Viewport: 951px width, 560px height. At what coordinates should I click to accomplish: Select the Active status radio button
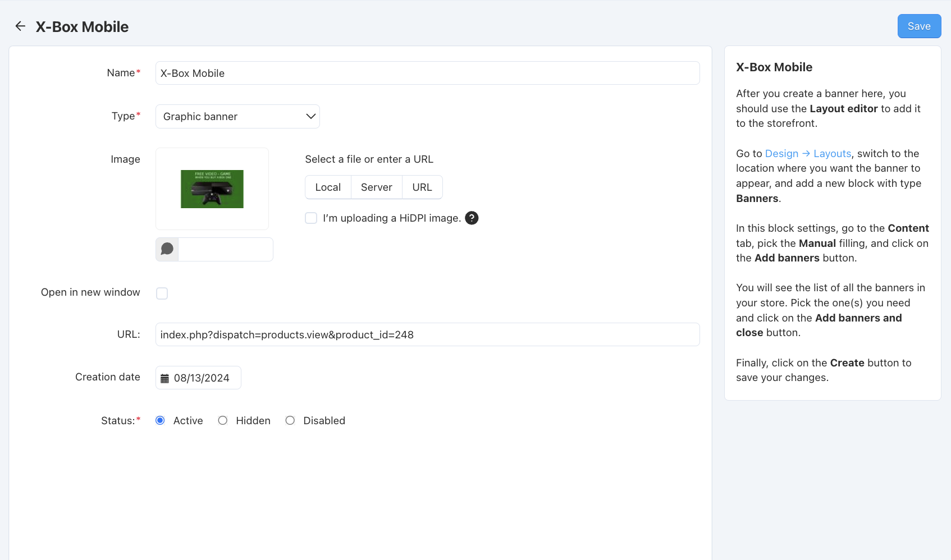coord(160,420)
